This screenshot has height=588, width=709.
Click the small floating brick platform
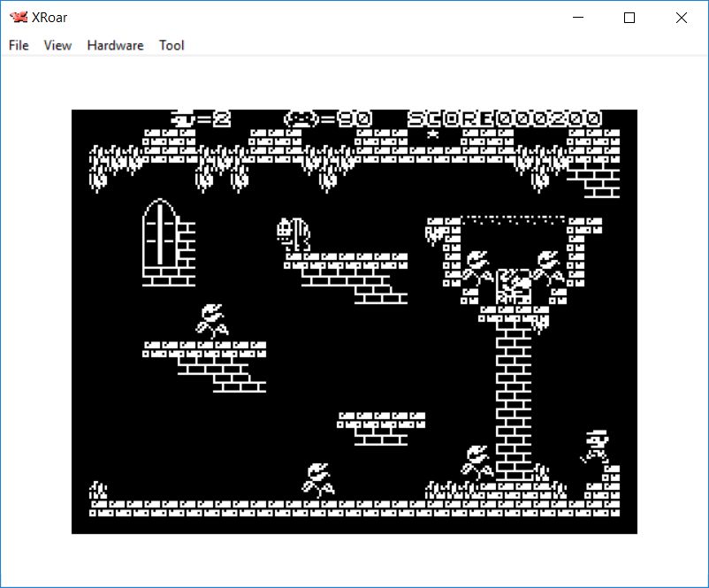tap(380, 427)
